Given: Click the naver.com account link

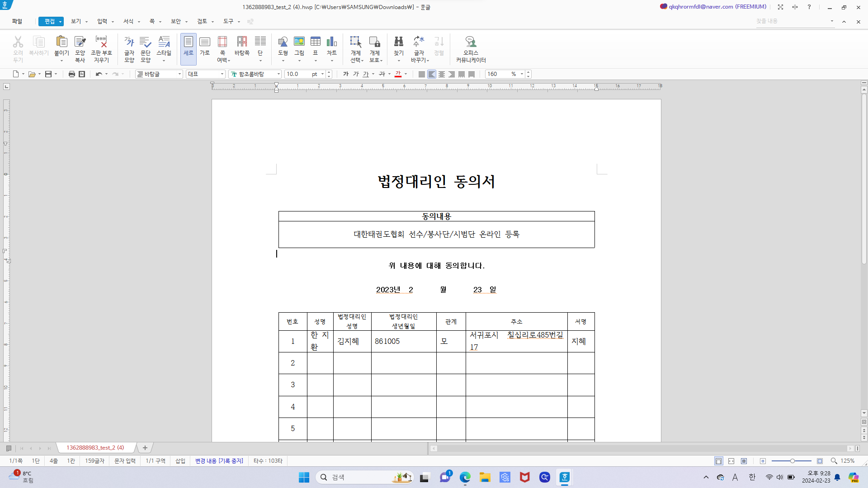Looking at the screenshot, I should (717, 7).
